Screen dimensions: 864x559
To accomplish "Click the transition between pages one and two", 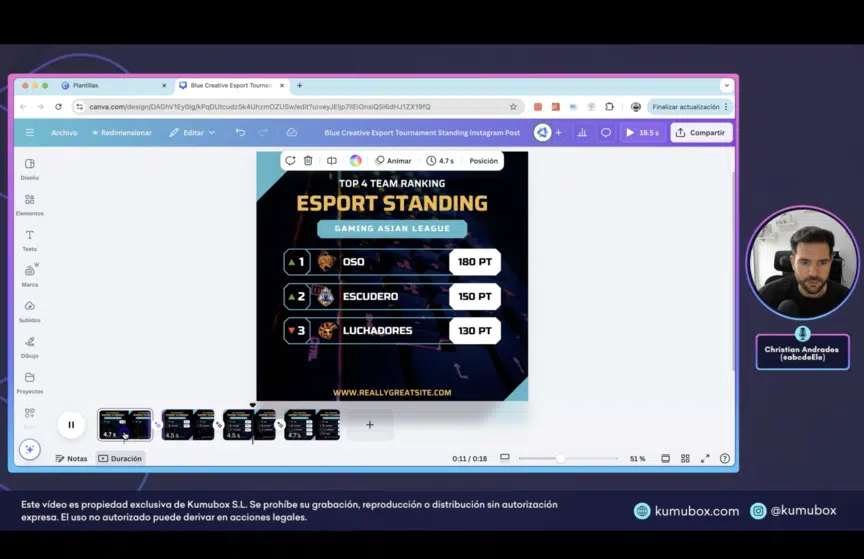I will [157, 424].
